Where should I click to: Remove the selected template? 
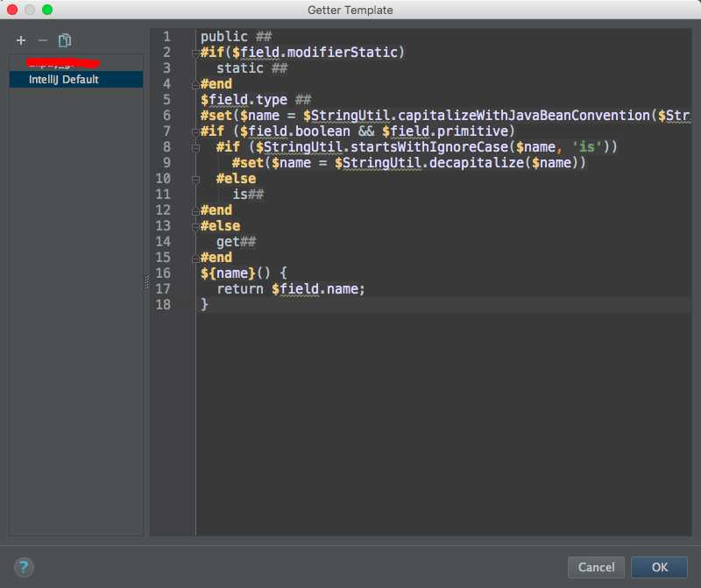point(42,40)
